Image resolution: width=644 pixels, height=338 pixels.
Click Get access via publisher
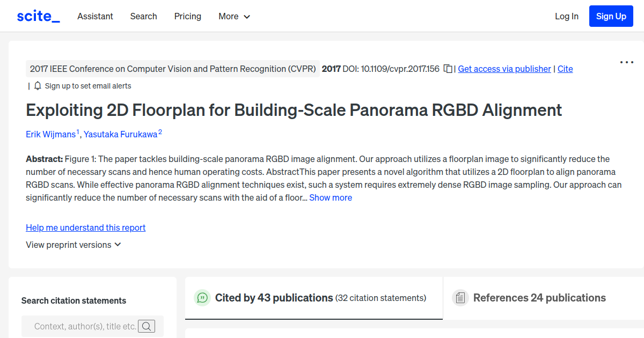[504, 69]
